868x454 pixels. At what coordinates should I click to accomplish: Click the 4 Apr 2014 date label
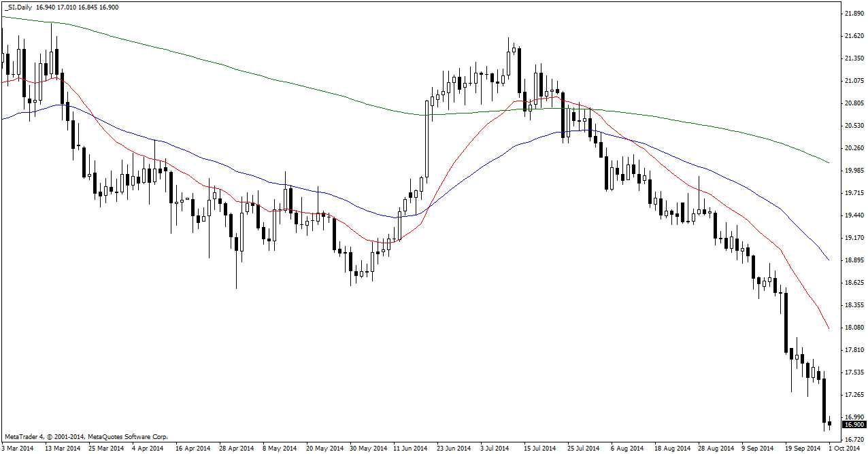tap(148, 449)
